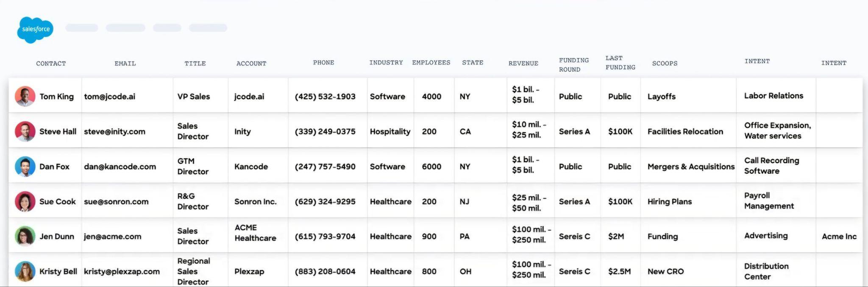Click Dan Fox's avatar picture
Viewport: 868px width, 287px height.
[25, 167]
